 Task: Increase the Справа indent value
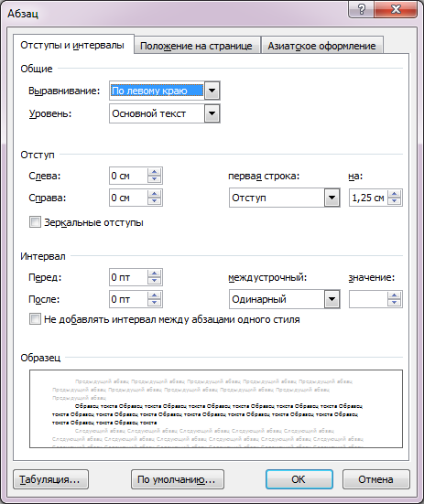[x=155, y=194]
